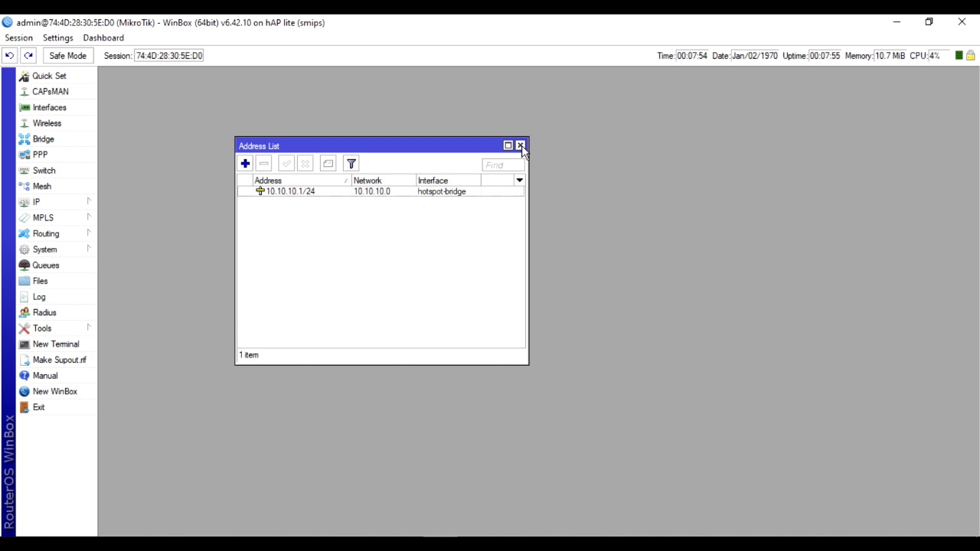Open the Session menu
The image size is (980, 551).
pos(19,37)
